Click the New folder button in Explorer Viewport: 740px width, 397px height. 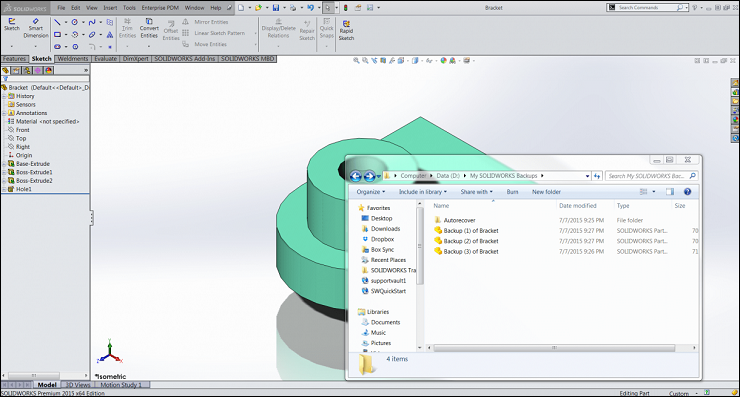click(546, 192)
